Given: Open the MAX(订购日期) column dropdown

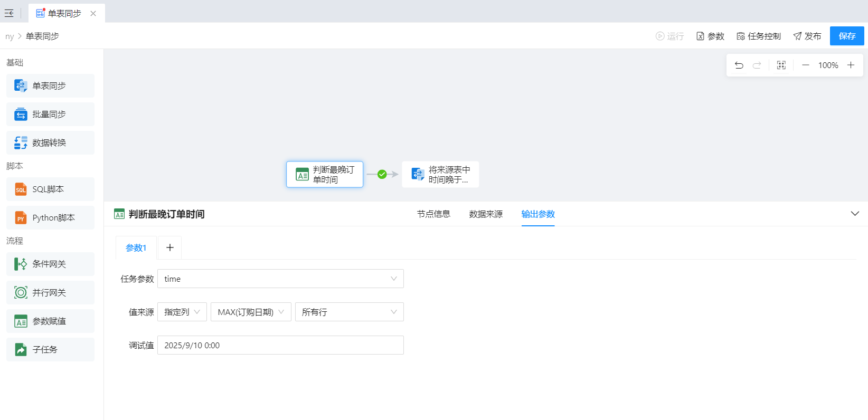Looking at the screenshot, I should point(250,312).
